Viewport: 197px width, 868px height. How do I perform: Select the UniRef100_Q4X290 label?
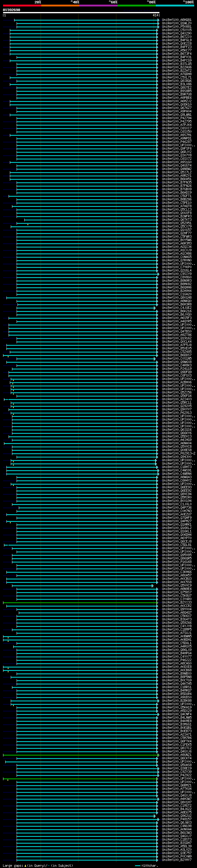176,33
